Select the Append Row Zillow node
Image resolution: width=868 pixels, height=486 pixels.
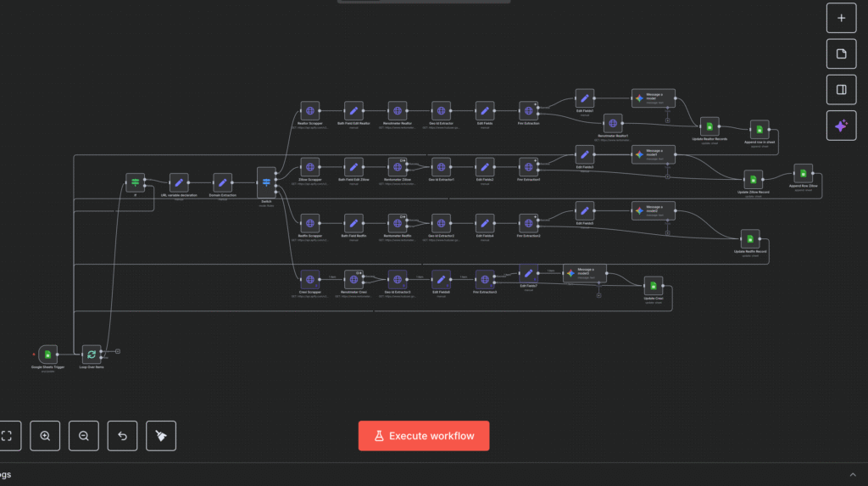pos(804,174)
